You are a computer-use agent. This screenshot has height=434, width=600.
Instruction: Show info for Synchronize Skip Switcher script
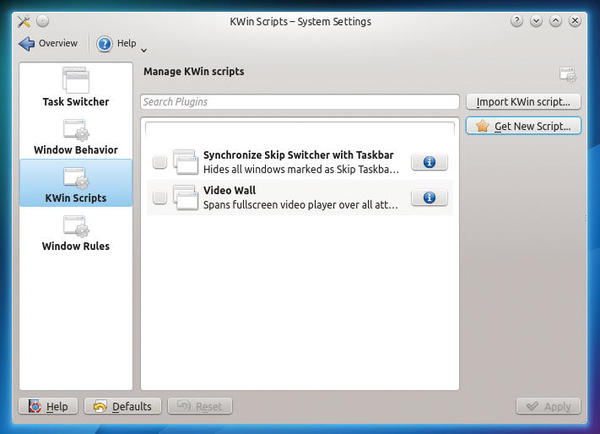coord(429,162)
